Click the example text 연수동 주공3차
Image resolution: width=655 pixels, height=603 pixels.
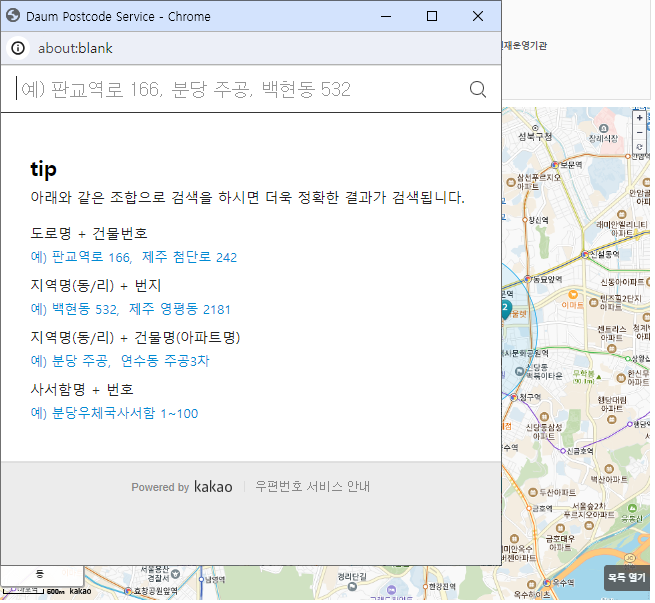tap(165, 360)
